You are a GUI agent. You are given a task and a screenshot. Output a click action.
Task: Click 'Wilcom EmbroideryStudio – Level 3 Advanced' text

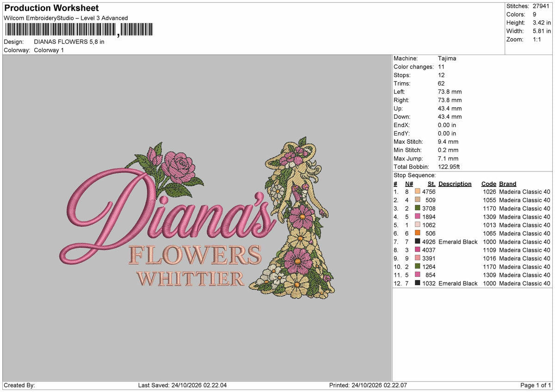pos(66,18)
